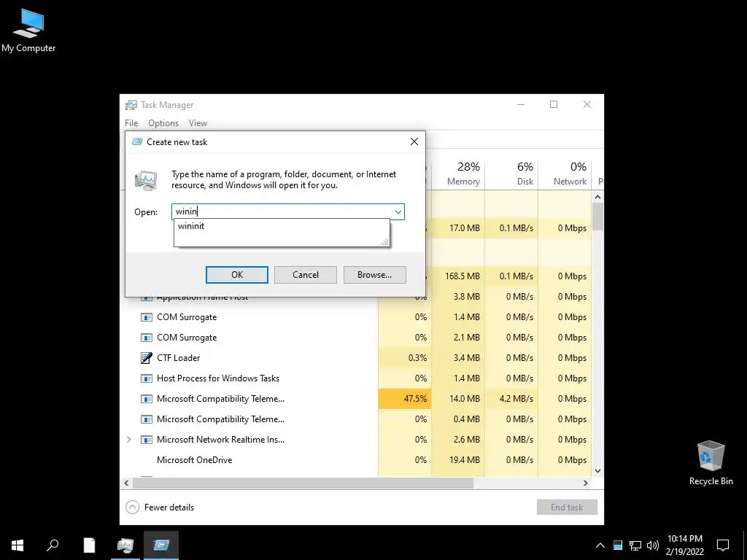
Task: Click the 47.5% CPU usage cell
Action: pos(405,399)
